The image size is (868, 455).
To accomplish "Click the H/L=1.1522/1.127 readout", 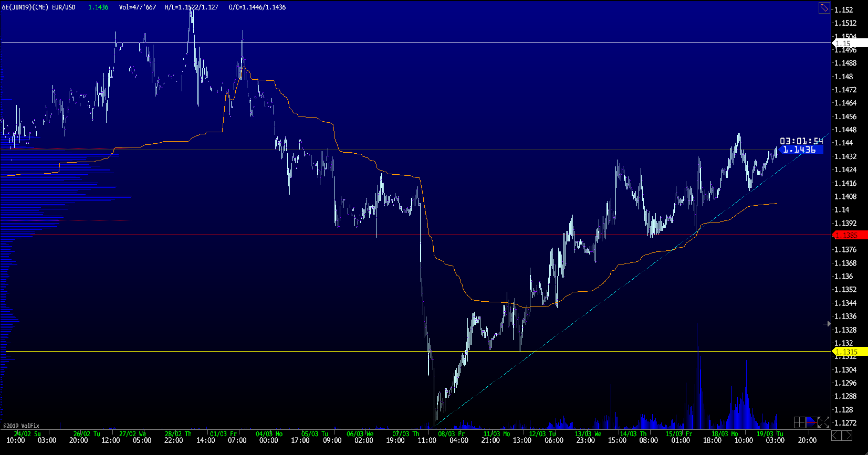I will 191,7.
